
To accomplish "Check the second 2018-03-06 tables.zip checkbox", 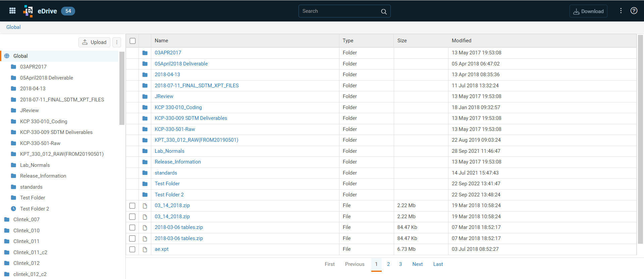I will click(132, 238).
